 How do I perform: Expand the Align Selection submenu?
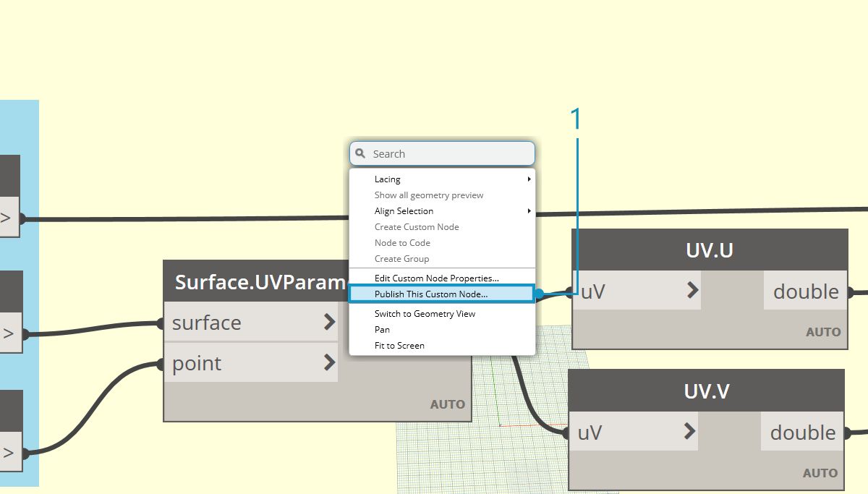[404, 210]
